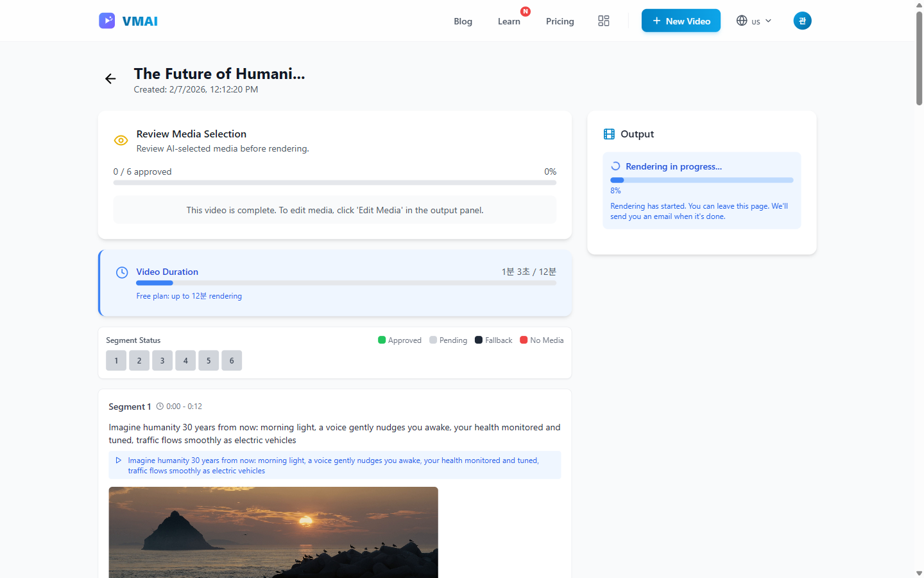Play the Segment 1 narration audio

[x=119, y=460]
